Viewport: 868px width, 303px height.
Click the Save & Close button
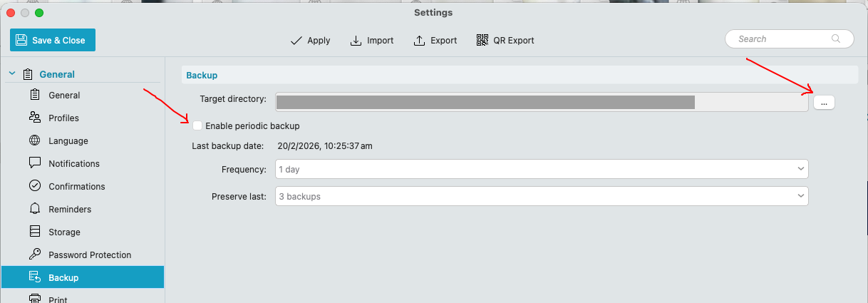pyautogui.click(x=53, y=41)
